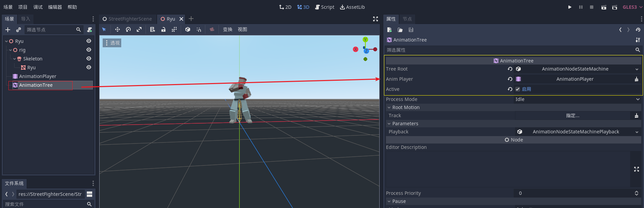Go to next inspected object arrow
644x208 pixels.
click(x=628, y=30)
